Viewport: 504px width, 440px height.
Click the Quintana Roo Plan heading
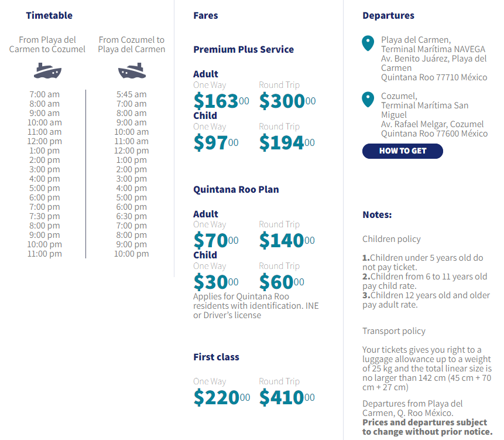[x=236, y=190]
